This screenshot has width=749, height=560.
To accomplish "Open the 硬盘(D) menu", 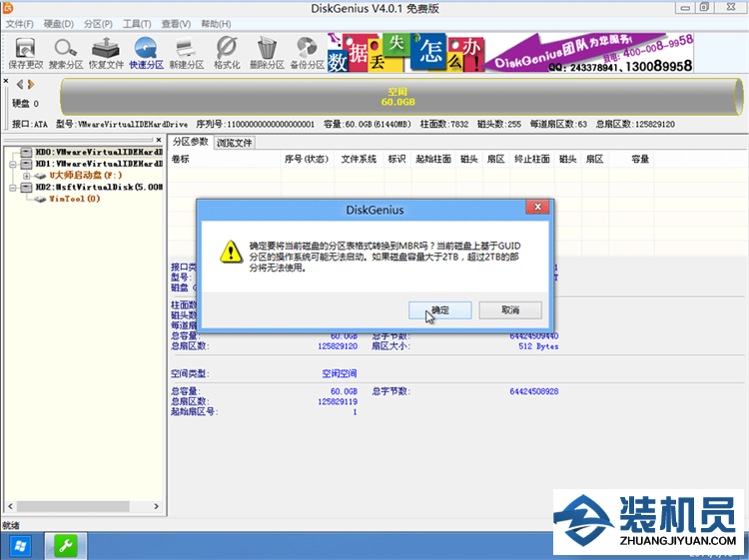I will (59, 23).
